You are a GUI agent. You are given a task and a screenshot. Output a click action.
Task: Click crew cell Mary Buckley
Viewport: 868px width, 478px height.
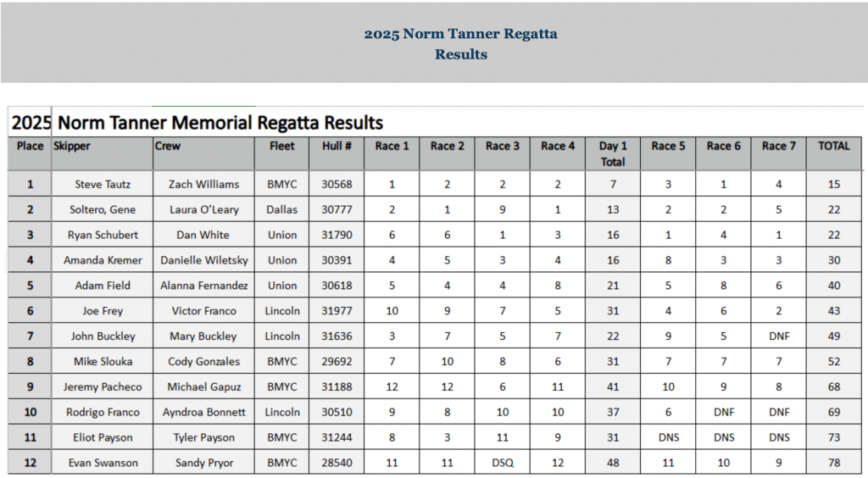tap(203, 336)
